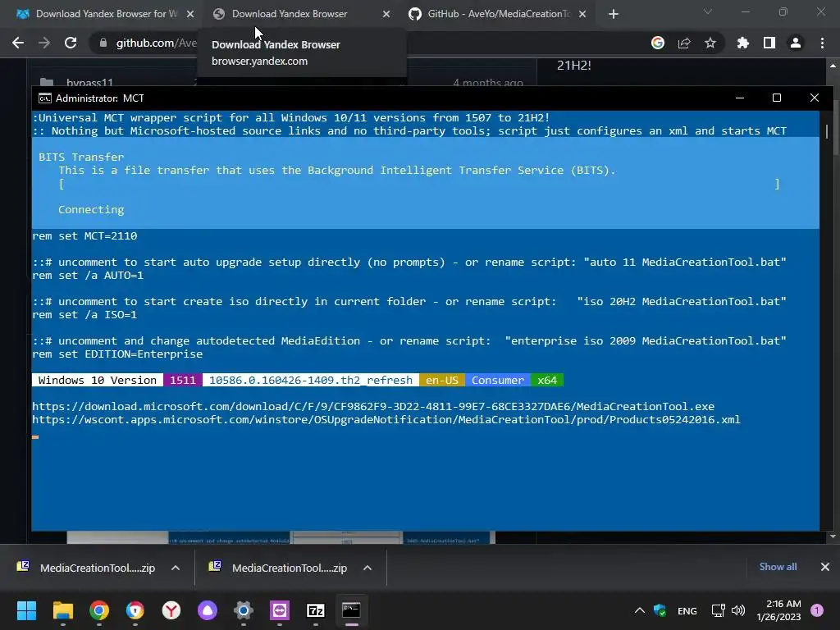840x630 pixels.
Task: Open the MCT console window system icon
Action: tap(45, 98)
